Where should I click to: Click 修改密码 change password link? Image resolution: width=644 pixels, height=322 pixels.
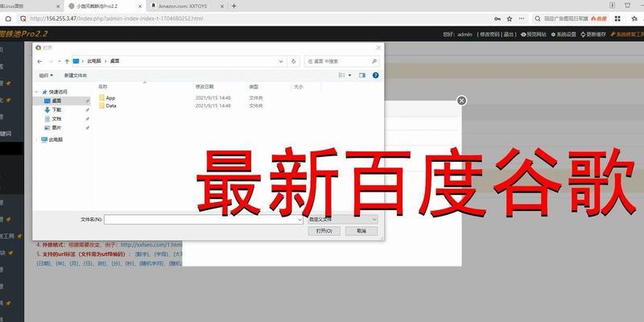pyautogui.click(x=489, y=35)
